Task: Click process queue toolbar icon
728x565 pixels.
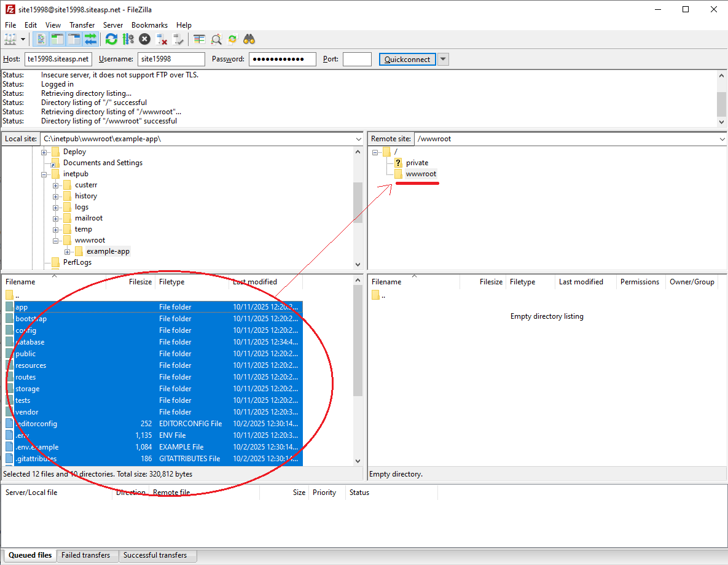Action: [x=128, y=39]
